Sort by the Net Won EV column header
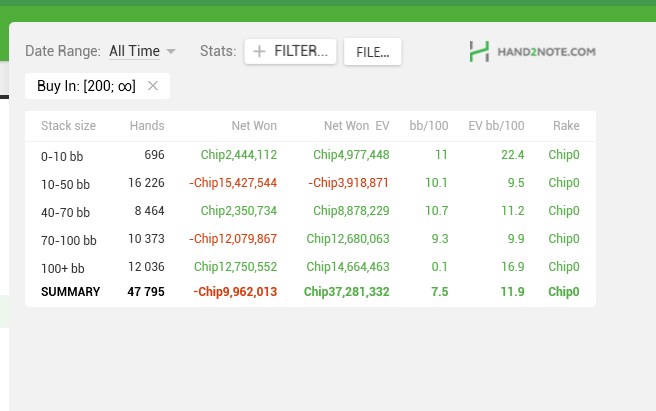The height and width of the screenshot is (411, 656). pos(356,126)
